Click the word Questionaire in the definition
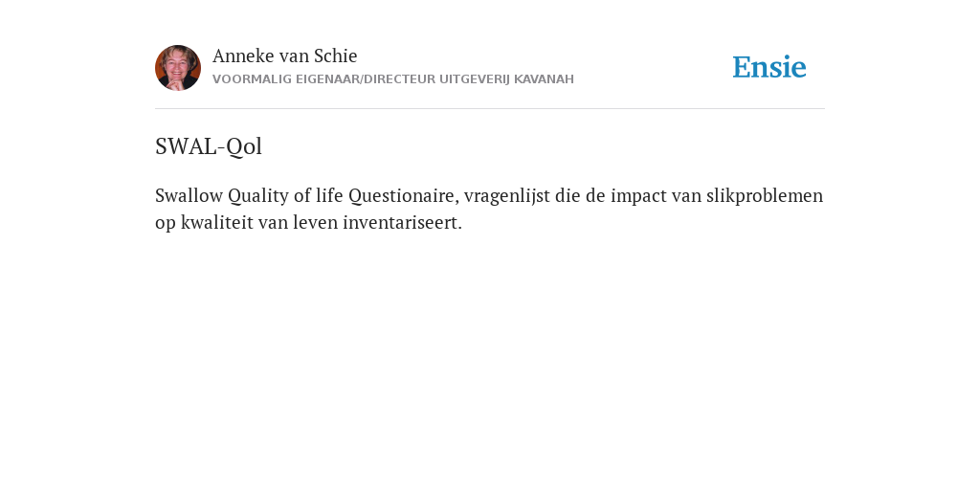 point(404,196)
